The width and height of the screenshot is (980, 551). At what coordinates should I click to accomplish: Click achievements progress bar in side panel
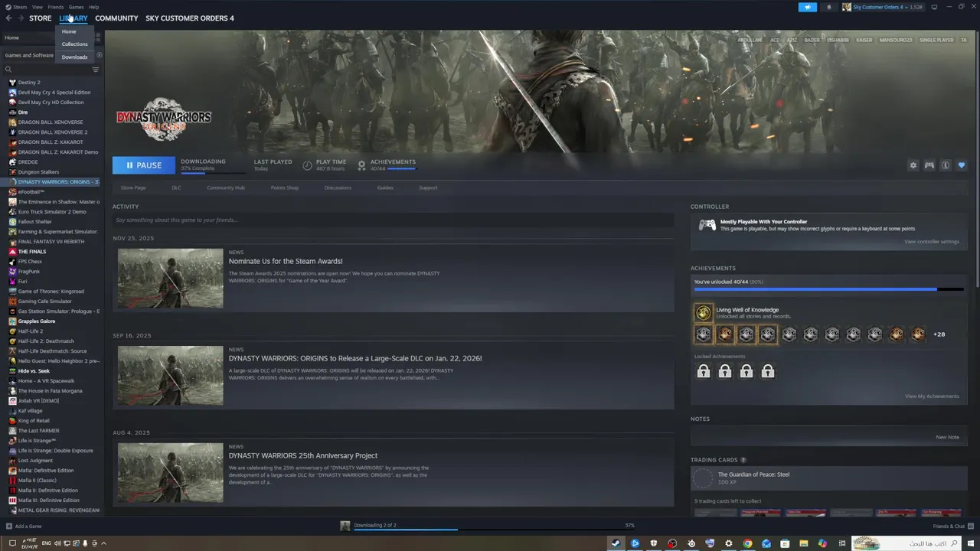click(828, 289)
